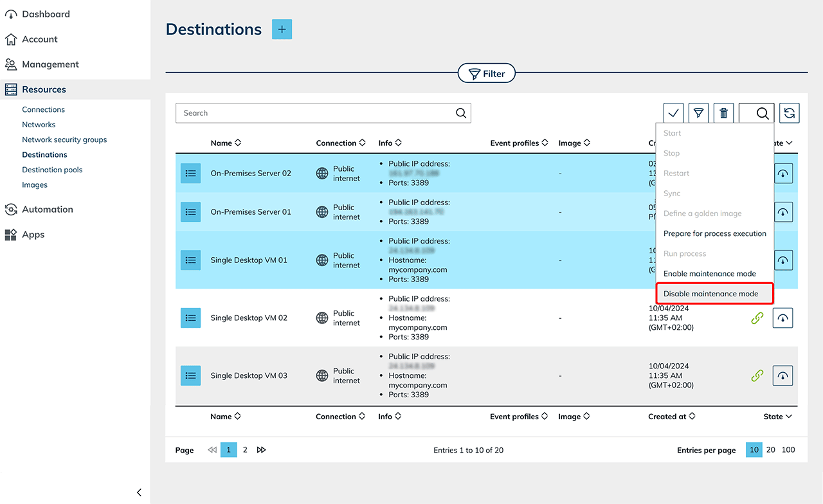Click into the destinations Search field

point(315,113)
